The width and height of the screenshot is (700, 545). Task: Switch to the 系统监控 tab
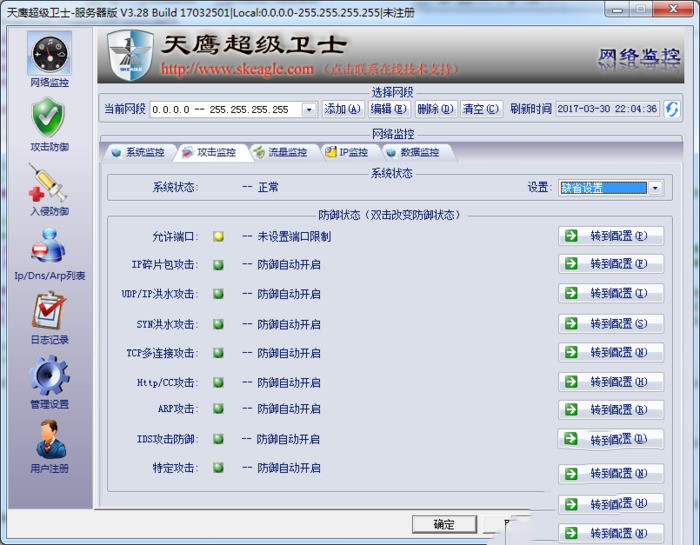pos(139,153)
